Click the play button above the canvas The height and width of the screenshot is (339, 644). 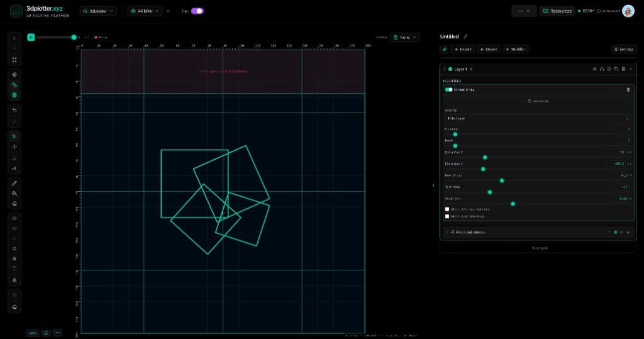[x=31, y=37]
